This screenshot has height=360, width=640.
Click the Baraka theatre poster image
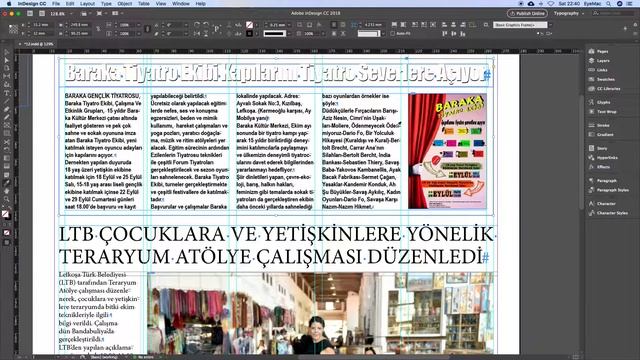pyautogui.click(x=447, y=151)
